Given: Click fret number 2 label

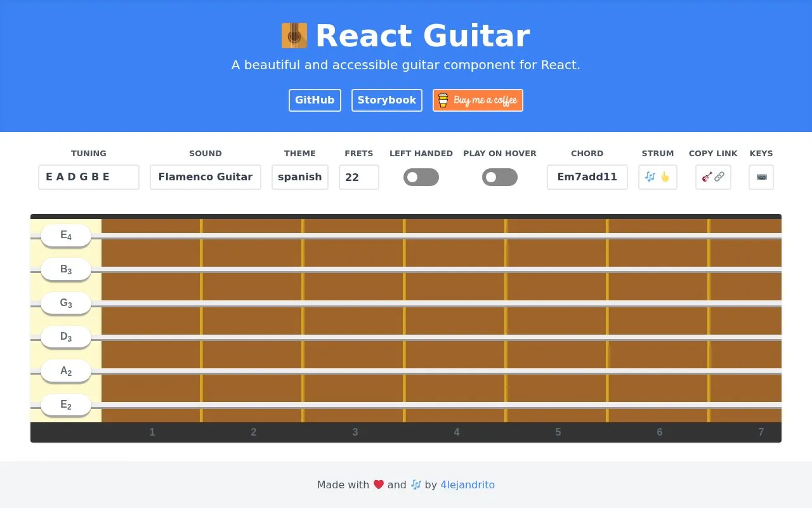Looking at the screenshot, I should [254, 432].
